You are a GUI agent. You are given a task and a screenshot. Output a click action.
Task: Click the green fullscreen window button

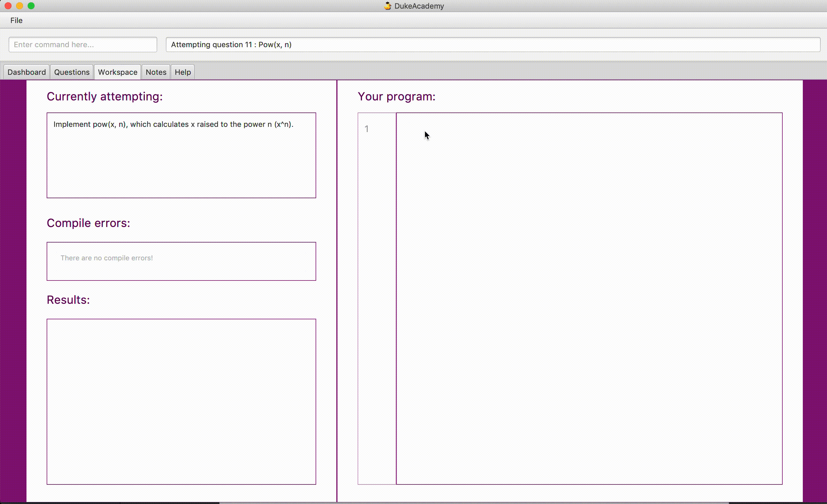[31, 6]
